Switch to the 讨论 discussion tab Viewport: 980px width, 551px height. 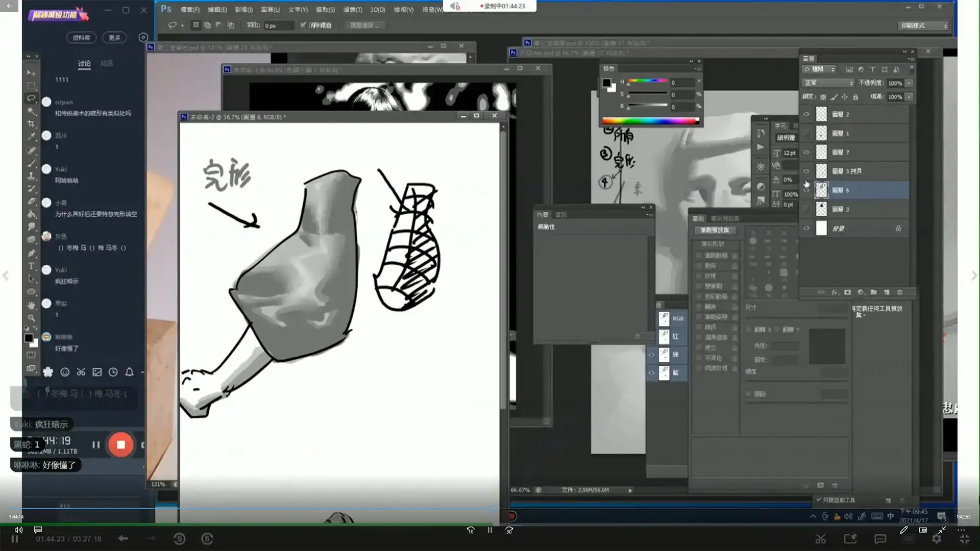[84, 63]
